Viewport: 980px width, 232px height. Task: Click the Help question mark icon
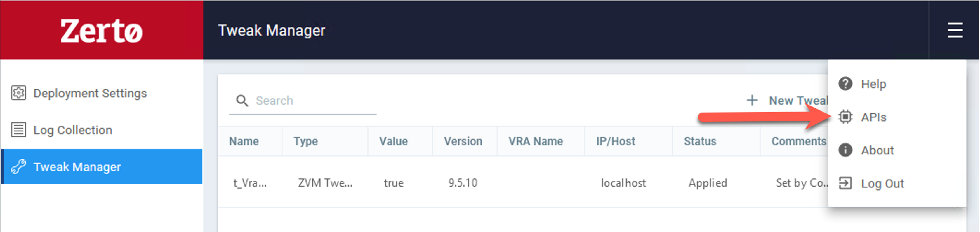coord(845,84)
